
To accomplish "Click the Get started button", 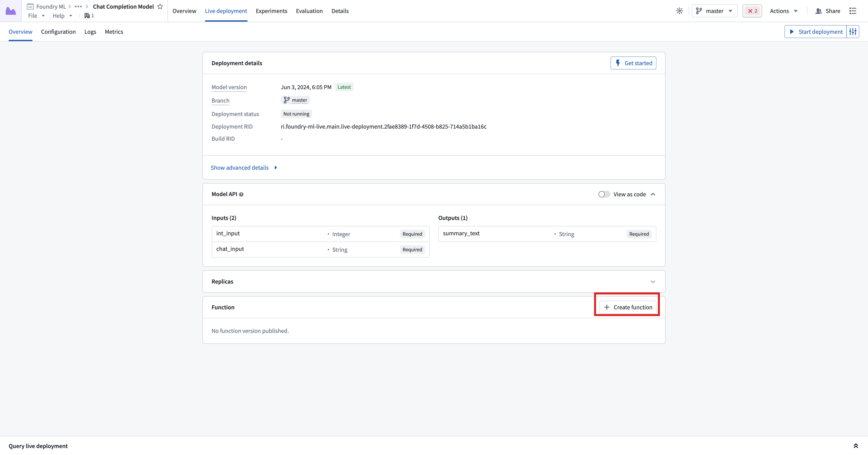I will coord(633,63).
